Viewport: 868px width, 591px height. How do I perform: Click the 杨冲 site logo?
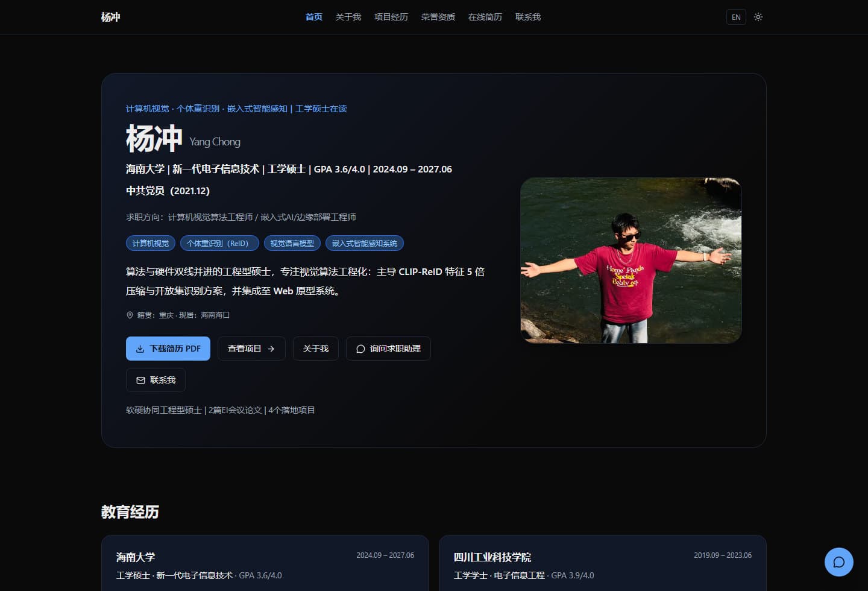[x=111, y=17]
